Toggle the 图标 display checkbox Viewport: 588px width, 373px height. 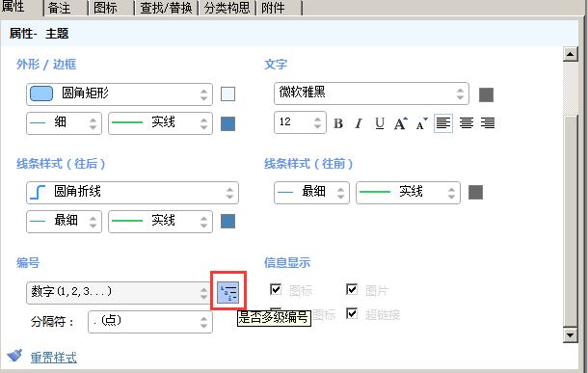click(x=276, y=289)
